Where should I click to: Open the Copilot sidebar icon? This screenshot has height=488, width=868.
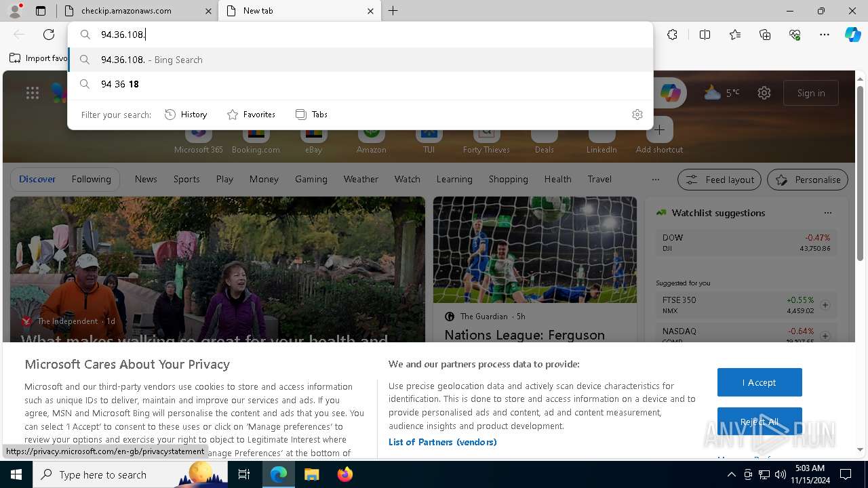coord(852,35)
